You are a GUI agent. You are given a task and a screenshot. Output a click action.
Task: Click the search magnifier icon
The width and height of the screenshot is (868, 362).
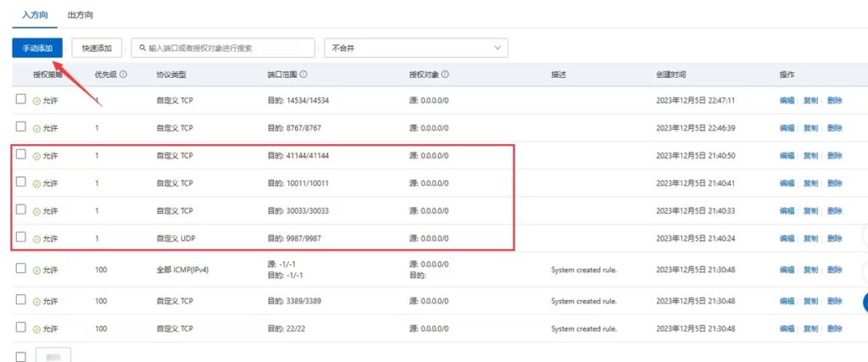click(142, 48)
